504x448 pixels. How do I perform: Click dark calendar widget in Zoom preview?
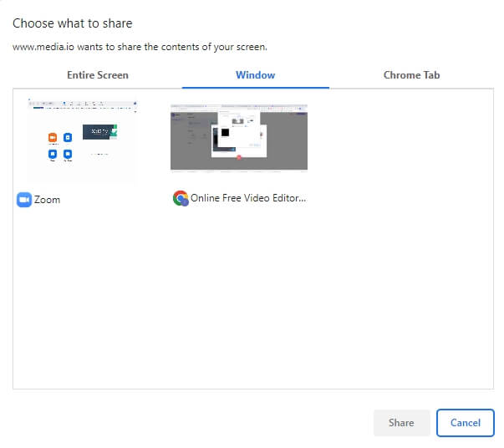tap(99, 133)
